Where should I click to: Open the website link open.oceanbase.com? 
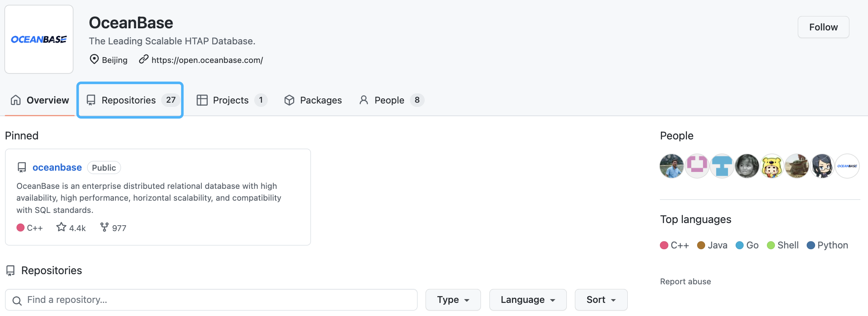pyautogui.click(x=207, y=60)
